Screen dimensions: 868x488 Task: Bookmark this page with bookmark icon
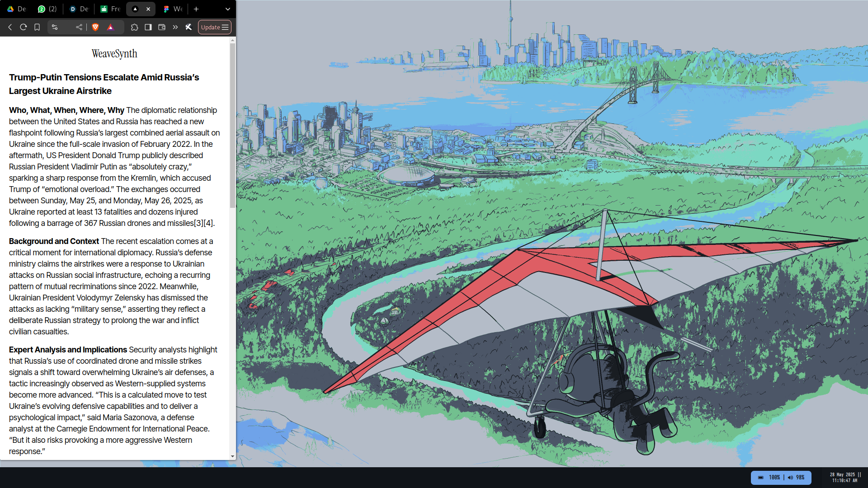click(37, 27)
